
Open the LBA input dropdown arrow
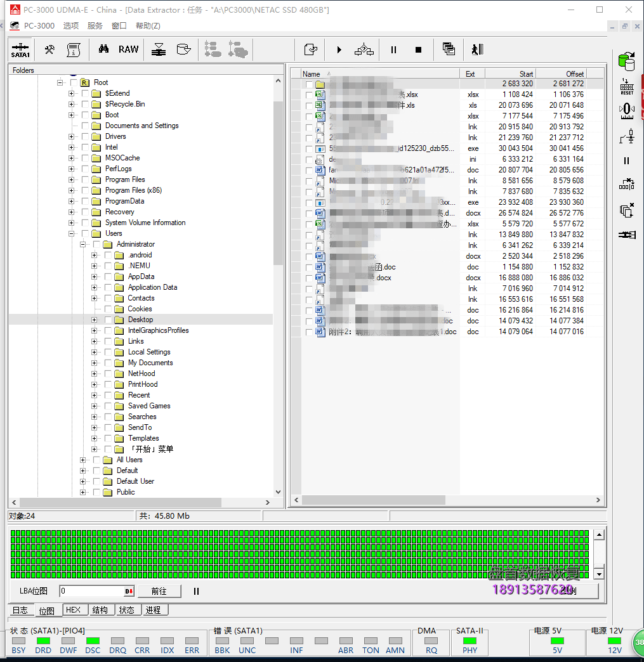[x=129, y=591]
